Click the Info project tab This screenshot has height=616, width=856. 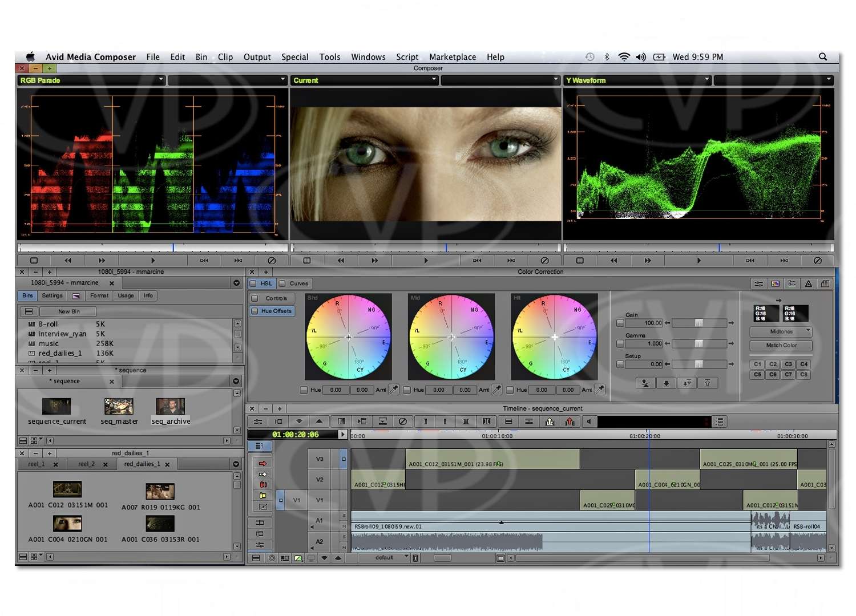(x=148, y=295)
